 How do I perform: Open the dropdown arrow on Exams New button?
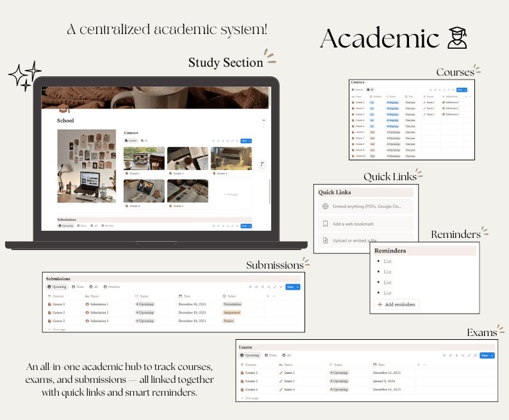pyautogui.click(x=492, y=355)
